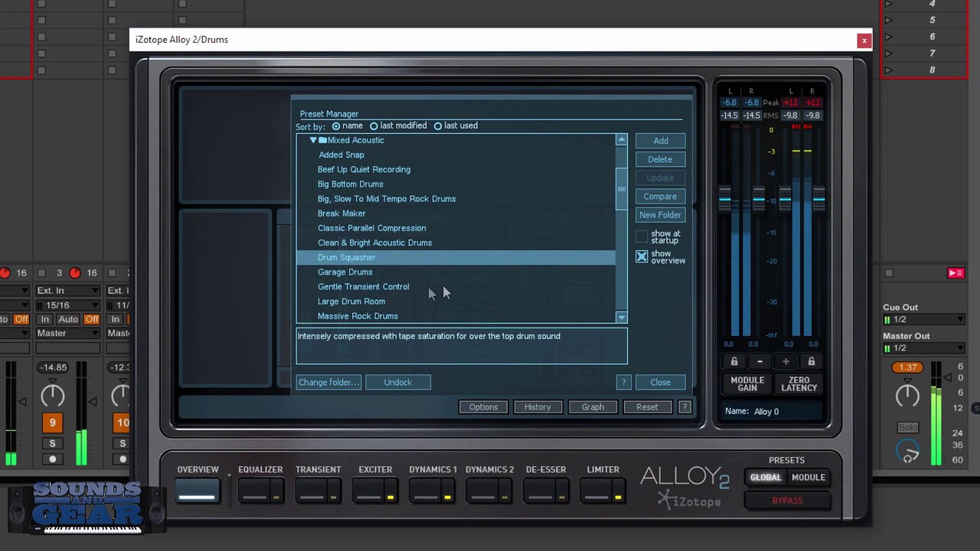Image resolution: width=980 pixels, height=551 pixels.
Task: Select sort by last modified radio
Action: coord(374,126)
